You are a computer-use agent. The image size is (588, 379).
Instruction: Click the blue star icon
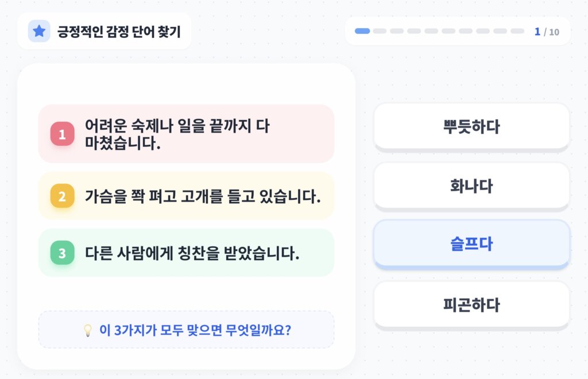(39, 31)
